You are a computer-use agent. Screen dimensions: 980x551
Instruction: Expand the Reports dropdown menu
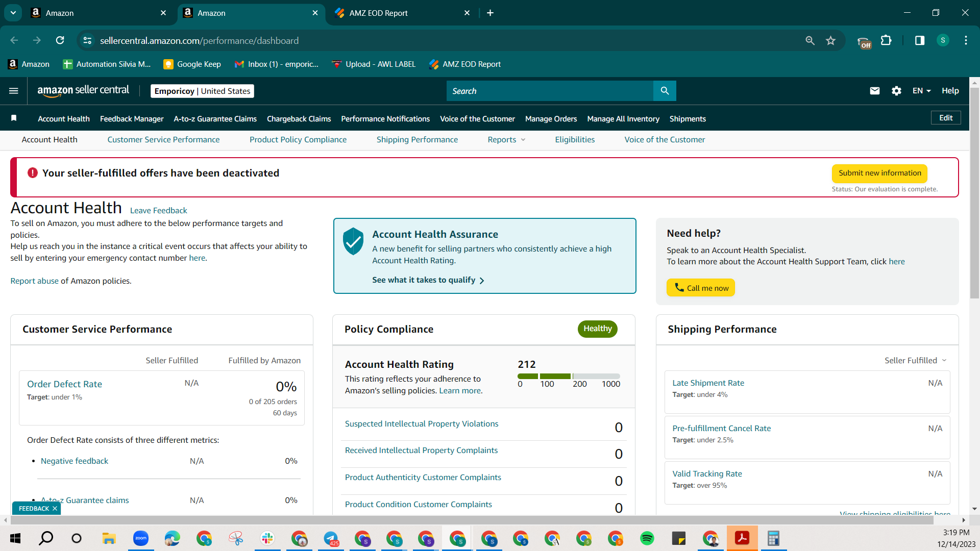click(506, 140)
